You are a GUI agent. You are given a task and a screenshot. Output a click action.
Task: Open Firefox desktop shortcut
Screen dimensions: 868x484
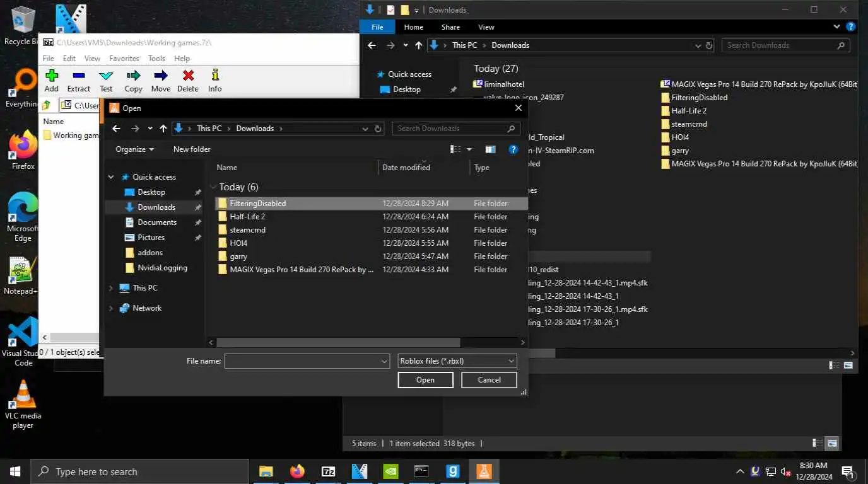(23, 151)
